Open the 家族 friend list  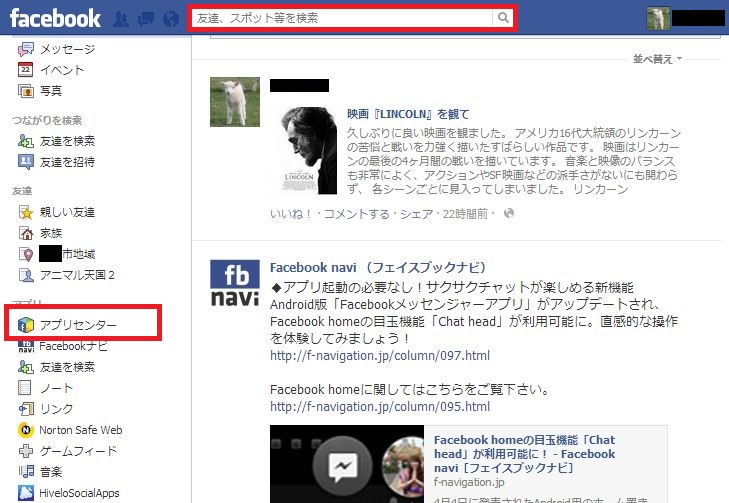[x=51, y=233]
